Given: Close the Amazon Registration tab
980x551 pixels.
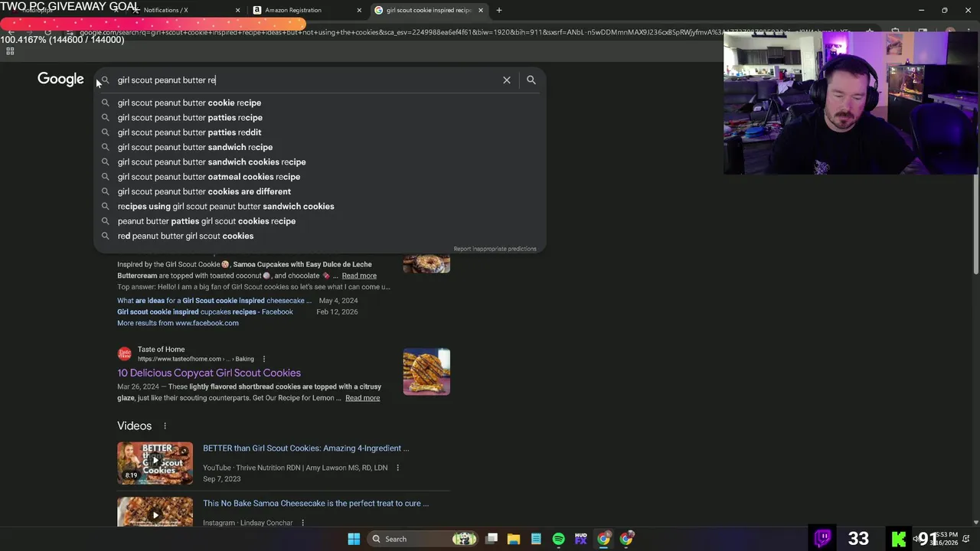Looking at the screenshot, I should (359, 10).
